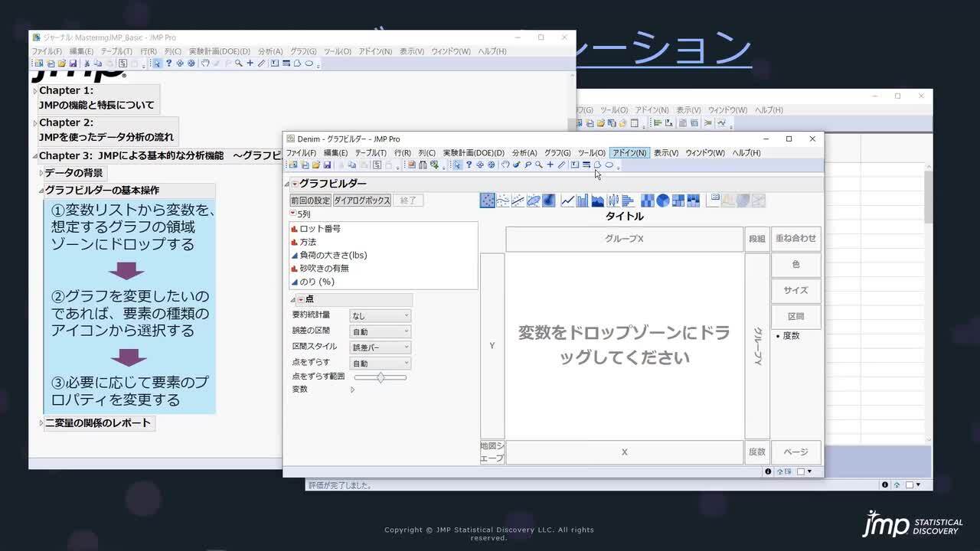Screen dimensions: 980x551
Task: Collapse the グラフビルダーの基本操作 section
Action: 41,191
